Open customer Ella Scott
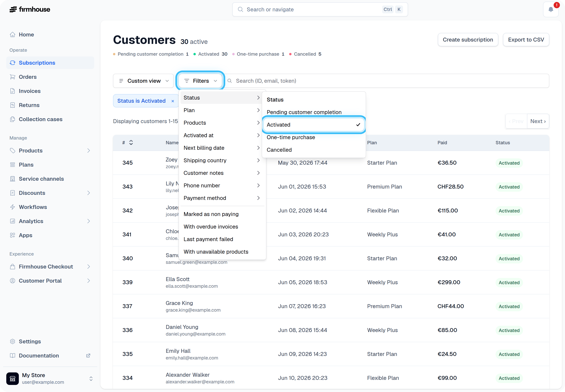 (178, 279)
